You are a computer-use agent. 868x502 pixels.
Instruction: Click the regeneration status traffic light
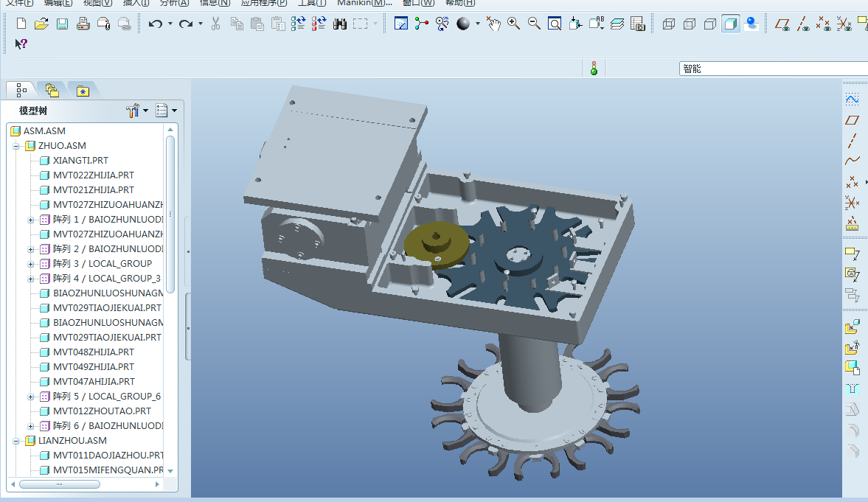point(594,69)
